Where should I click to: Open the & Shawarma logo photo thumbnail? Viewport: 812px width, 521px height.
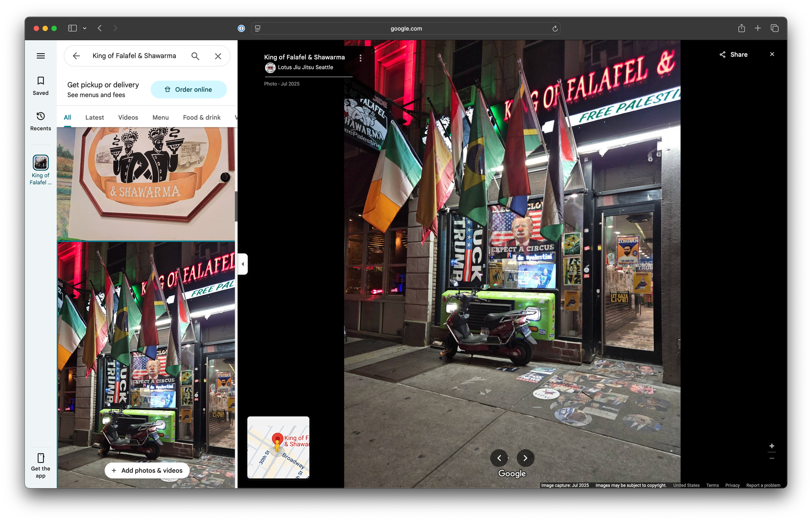pyautogui.click(x=146, y=184)
